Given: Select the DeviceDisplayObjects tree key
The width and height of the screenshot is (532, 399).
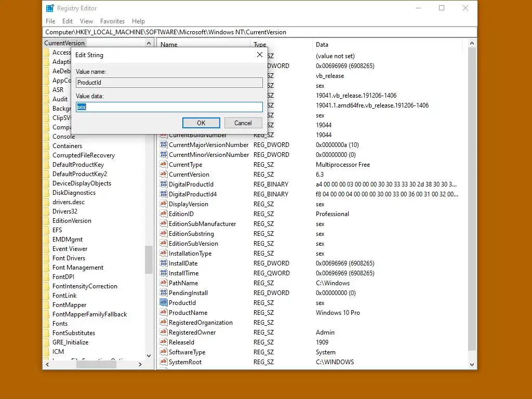Looking at the screenshot, I should (82, 183).
